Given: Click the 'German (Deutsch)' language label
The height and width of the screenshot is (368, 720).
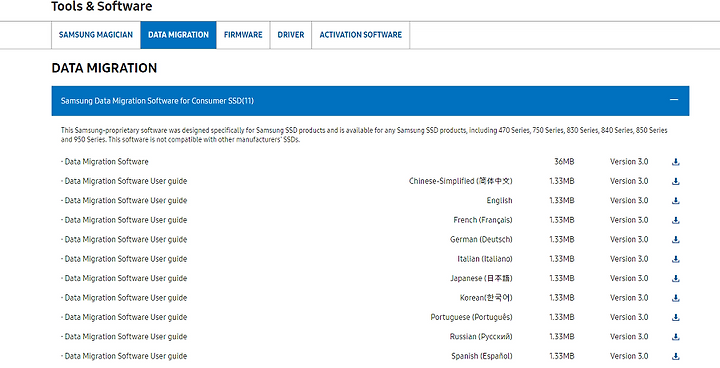Looking at the screenshot, I should point(481,239).
